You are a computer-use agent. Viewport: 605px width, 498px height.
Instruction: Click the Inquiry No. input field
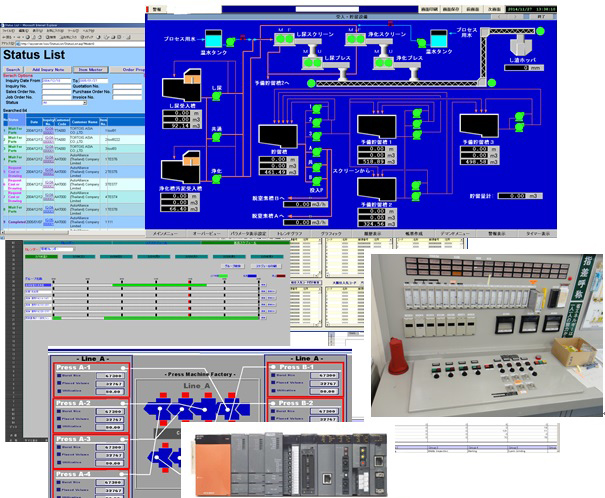pyautogui.click(x=56, y=86)
